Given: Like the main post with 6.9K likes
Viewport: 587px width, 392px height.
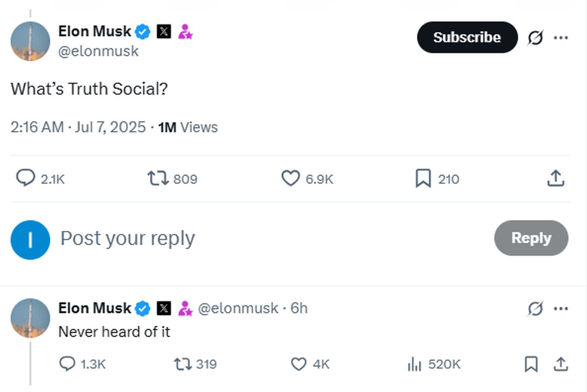Looking at the screenshot, I should [291, 178].
